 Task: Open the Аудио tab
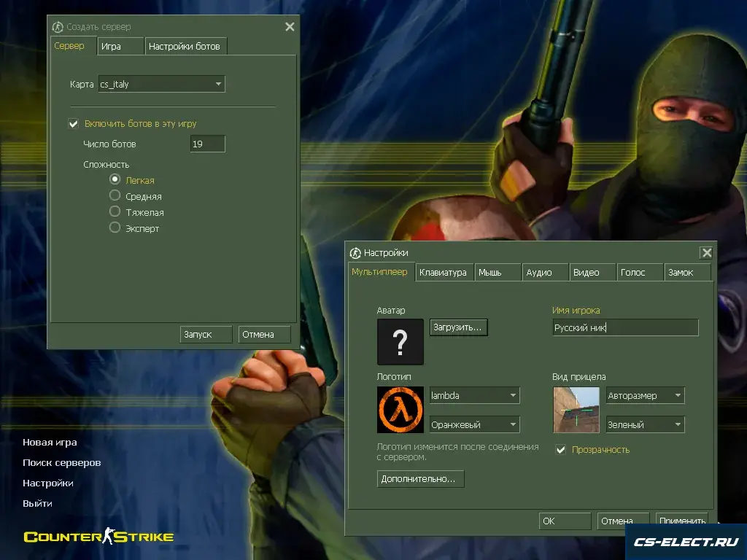(x=545, y=273)
